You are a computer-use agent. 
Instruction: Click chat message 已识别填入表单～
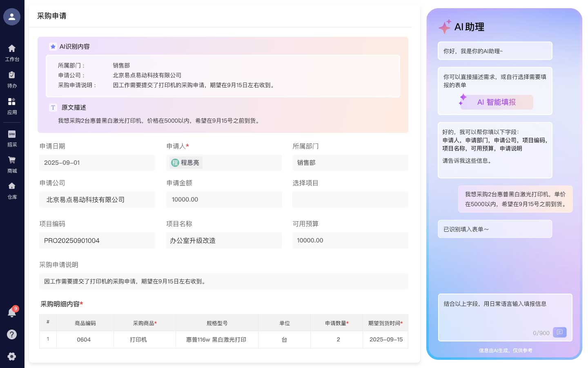495,229
